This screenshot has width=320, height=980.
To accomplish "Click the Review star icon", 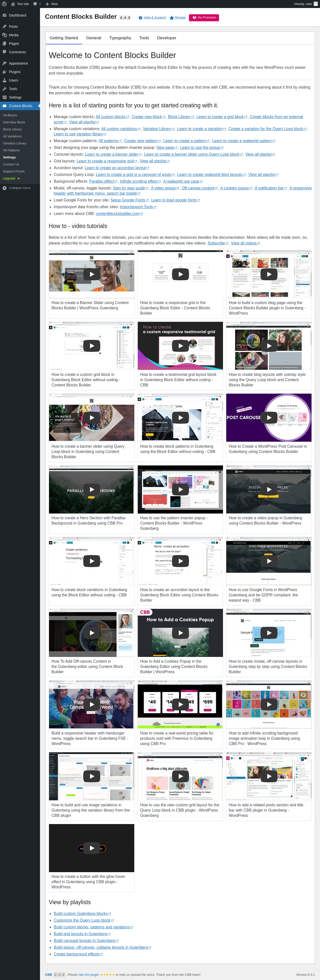I will point(172,18).
